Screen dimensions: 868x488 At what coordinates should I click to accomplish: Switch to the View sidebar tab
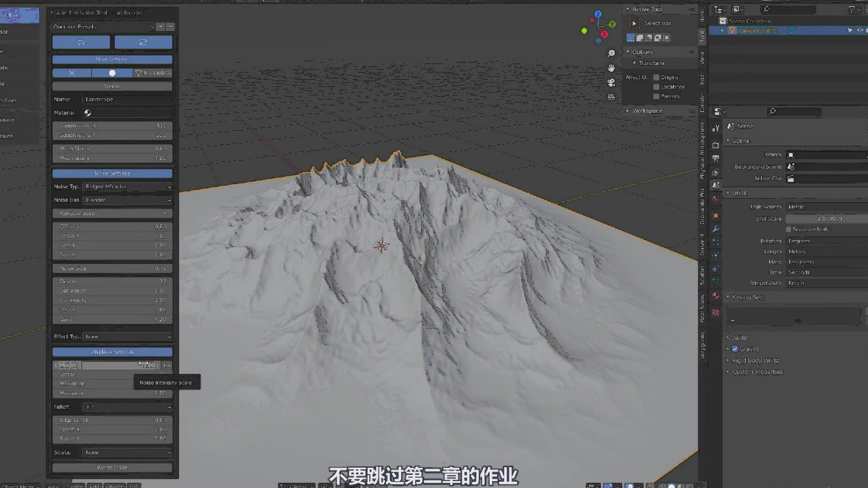click(702, 57)
